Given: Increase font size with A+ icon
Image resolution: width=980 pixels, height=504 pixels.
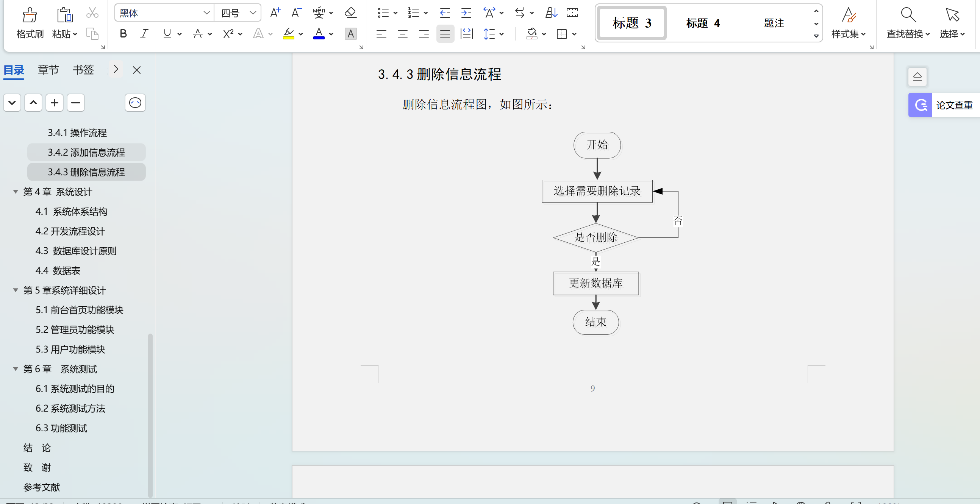Looking at the screenshot, I should 275,13.
